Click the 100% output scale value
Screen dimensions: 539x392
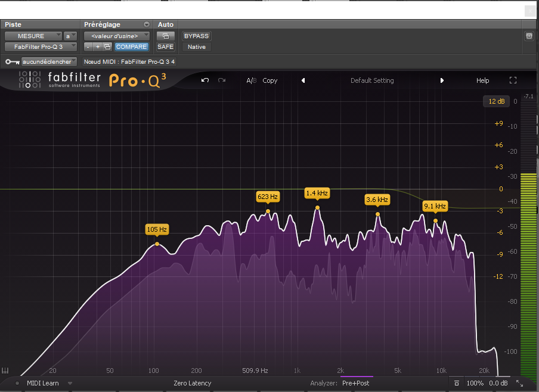click(x=475, y=383)
